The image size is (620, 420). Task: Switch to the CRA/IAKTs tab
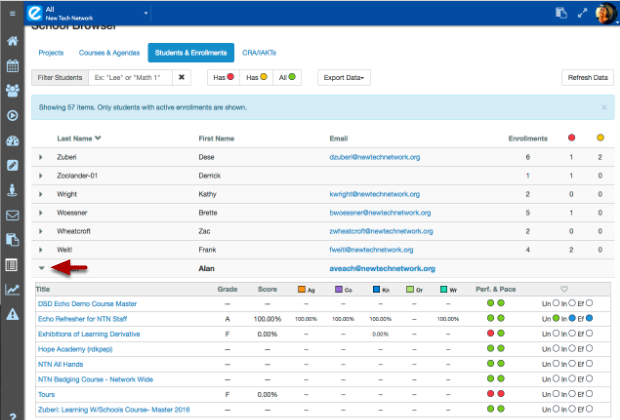[x=259, y=53]
